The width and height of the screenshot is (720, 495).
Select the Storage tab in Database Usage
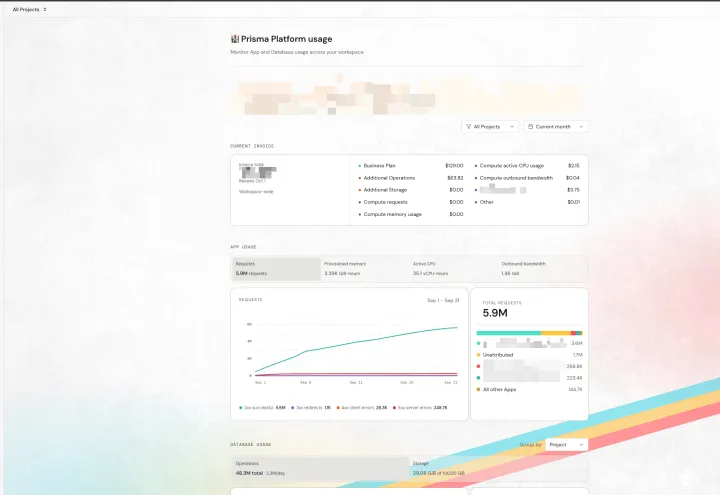[498, 468]
